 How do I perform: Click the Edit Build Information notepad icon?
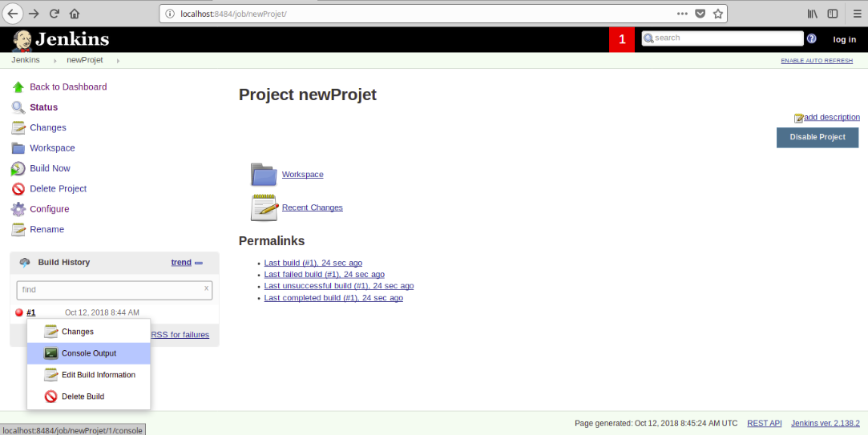point(51,375)
